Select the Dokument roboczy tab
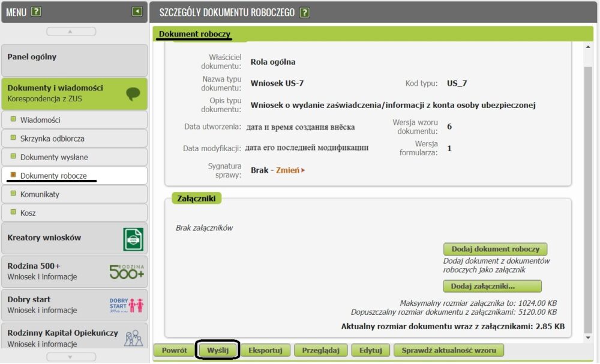Image resolution: width=600 pixels, height=364 pixels. tap(194, 35)
